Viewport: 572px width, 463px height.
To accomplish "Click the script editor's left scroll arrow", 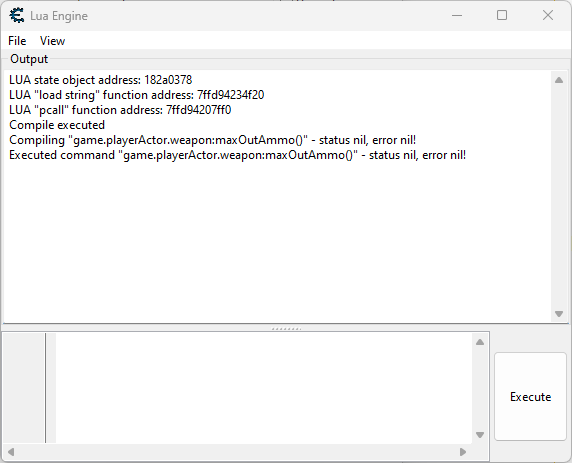I will click(x=11, y=452).
